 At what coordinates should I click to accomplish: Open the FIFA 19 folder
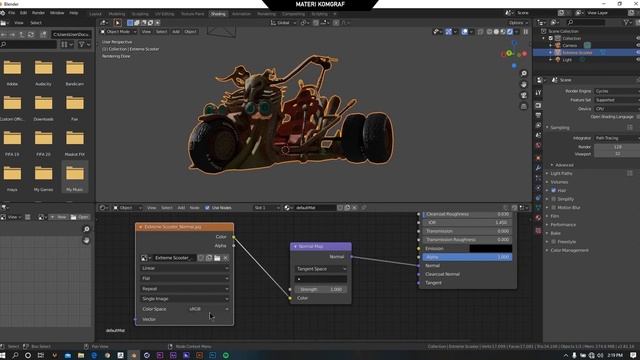[x=12, y=143]
